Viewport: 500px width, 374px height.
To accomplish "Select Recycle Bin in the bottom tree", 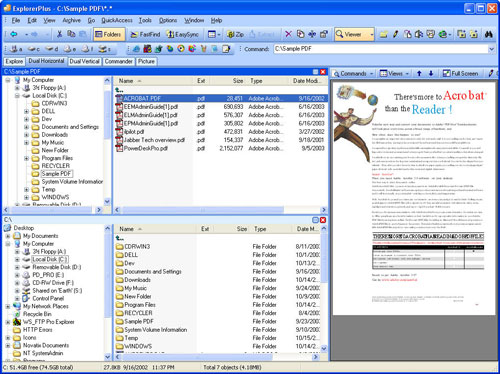I will point(37,314).
